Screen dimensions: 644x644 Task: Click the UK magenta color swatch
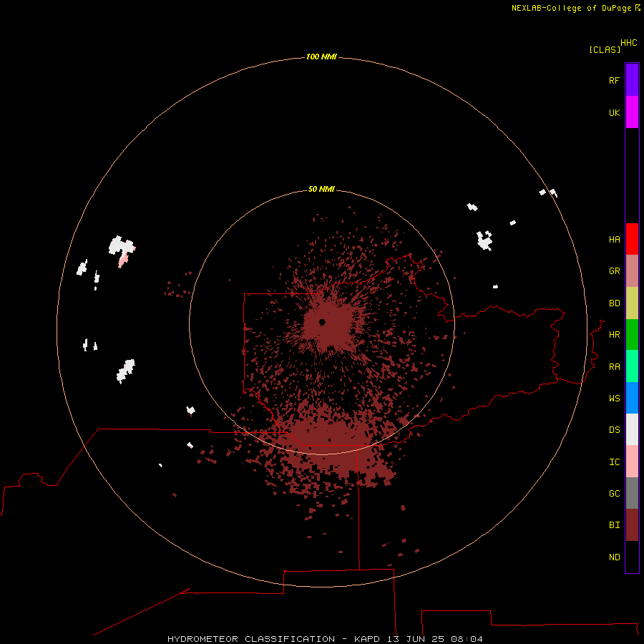632,112
